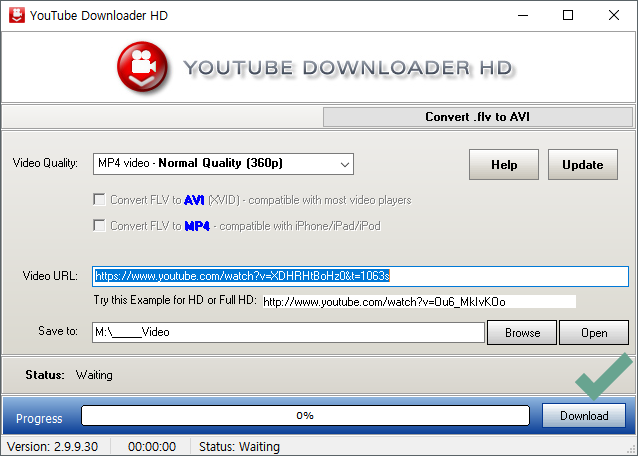The width and height of the screenshot is (638, 456).
Task: Enable Convert FLV to AVI checkbox
Action: 99,200
